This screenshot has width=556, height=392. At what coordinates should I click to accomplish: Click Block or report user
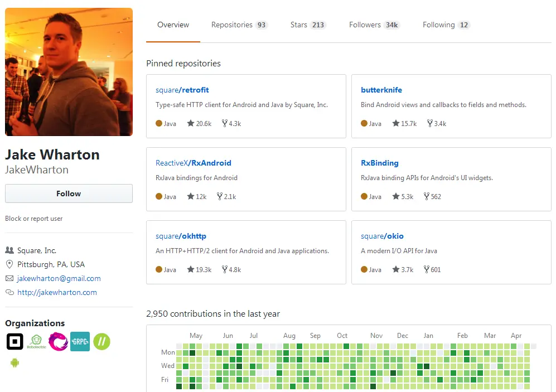click(33, 219)
